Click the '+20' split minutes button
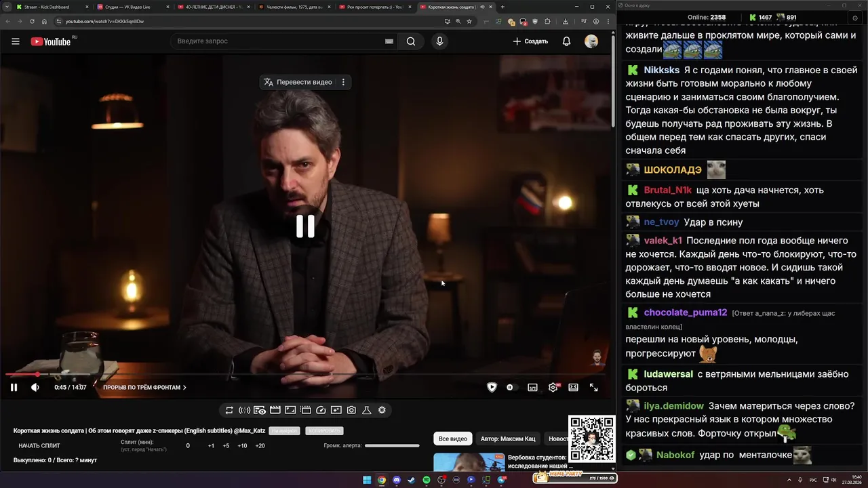Image resolution: width=868 pixels, height=488 pixels. coord(260,446)
